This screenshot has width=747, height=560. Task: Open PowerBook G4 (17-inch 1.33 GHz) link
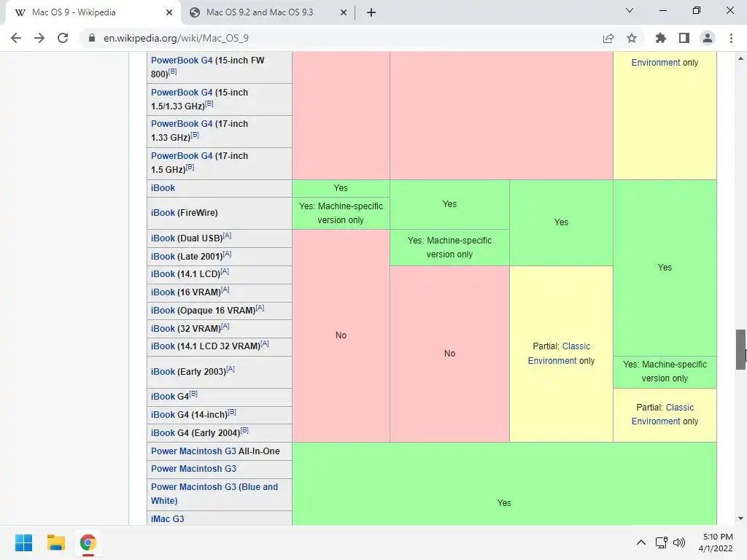(182, 124)
